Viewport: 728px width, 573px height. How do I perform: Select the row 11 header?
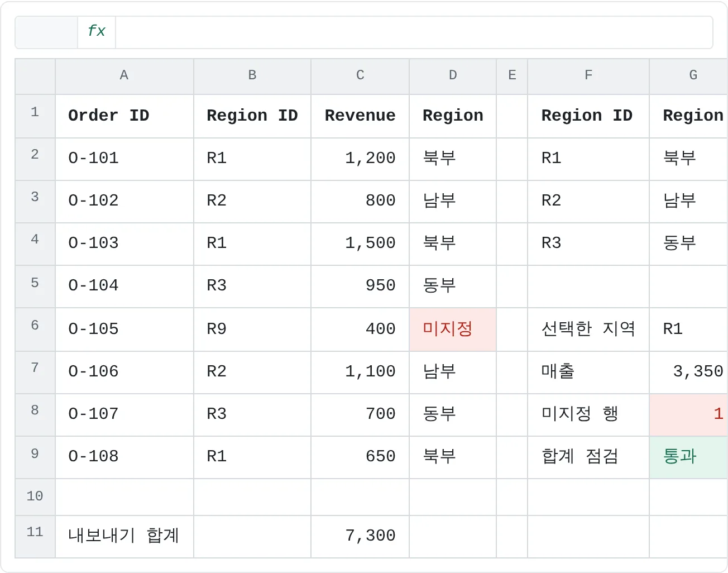pos(35,537)
